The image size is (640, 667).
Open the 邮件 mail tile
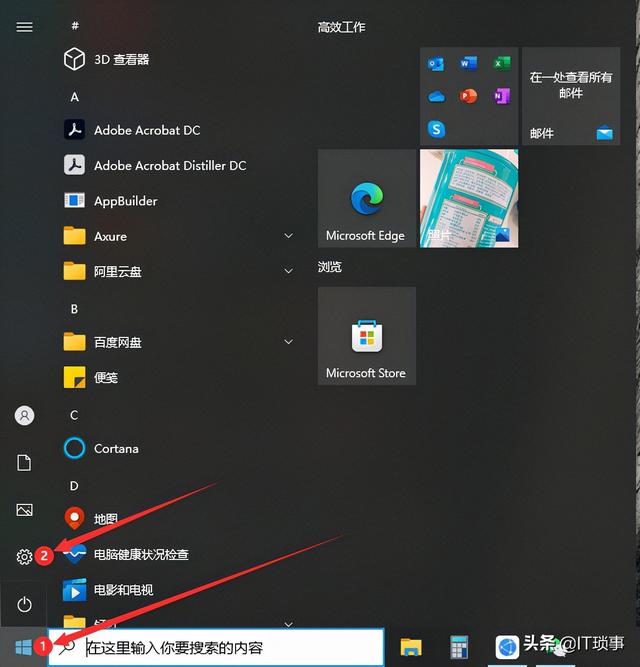(x=571, y=96)
